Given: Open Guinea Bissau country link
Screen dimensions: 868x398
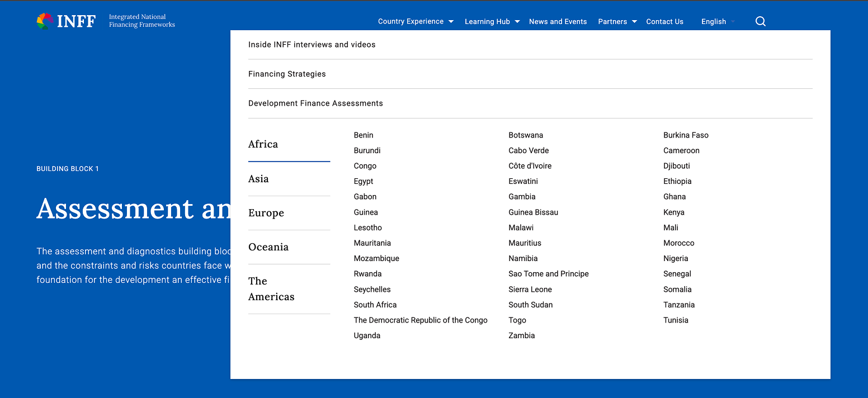Looking at the screenshot, I should tap(533, 212).
